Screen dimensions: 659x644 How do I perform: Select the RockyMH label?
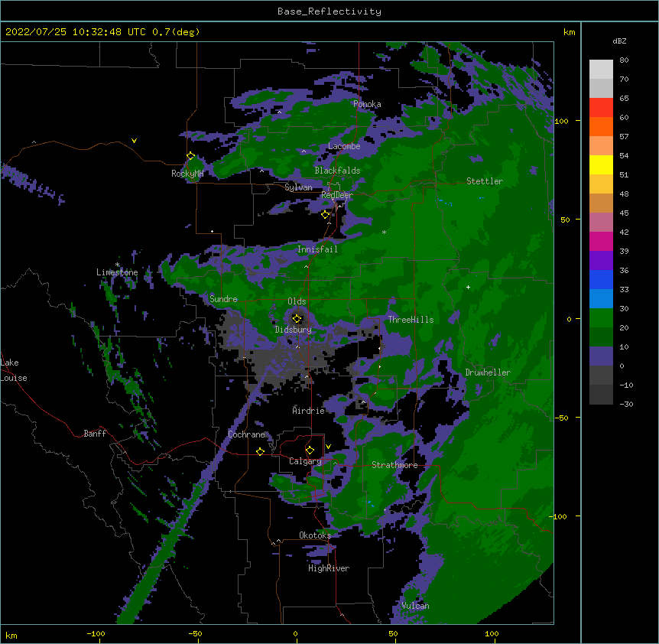187,174
